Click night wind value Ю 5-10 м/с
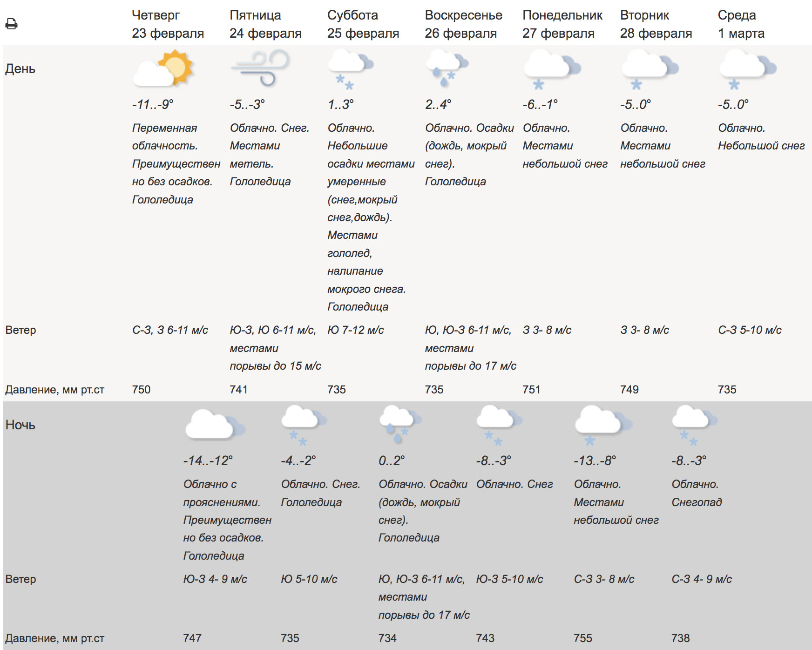812x650 pixels. click(309, 579)
